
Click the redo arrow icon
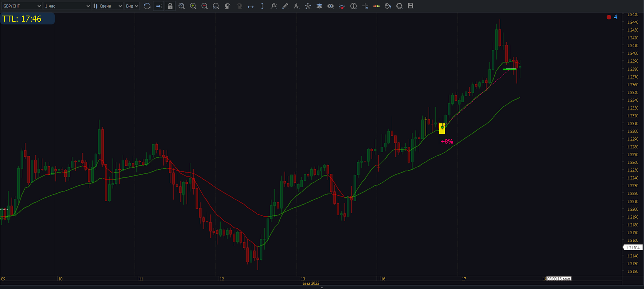pyautogui.click(x=239, y=6)
